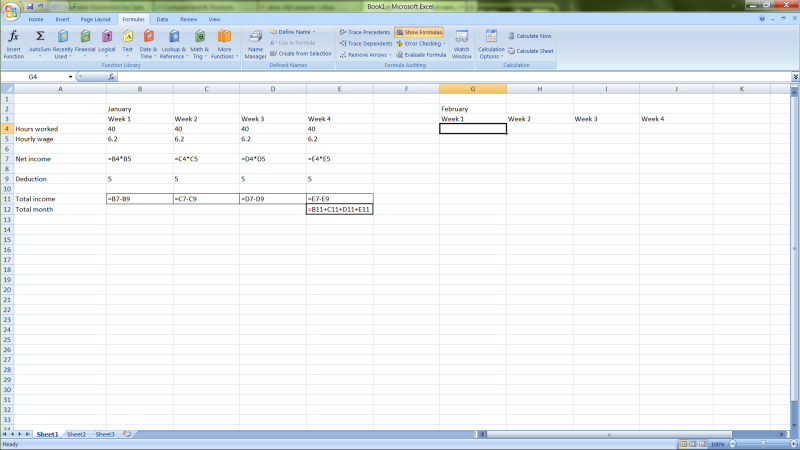Toggle Show Formulas off
This screenshot has width=800, height=450.
click(419, 32)
